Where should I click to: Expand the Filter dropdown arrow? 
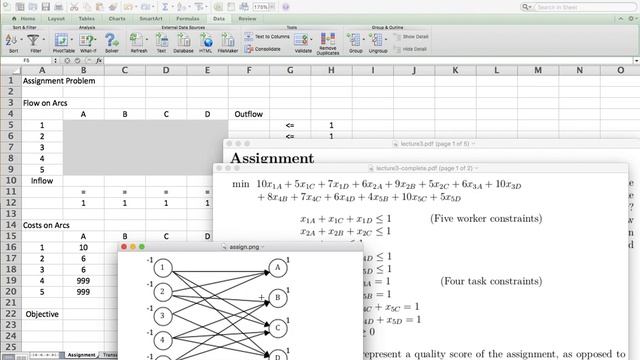pos(43,40)
